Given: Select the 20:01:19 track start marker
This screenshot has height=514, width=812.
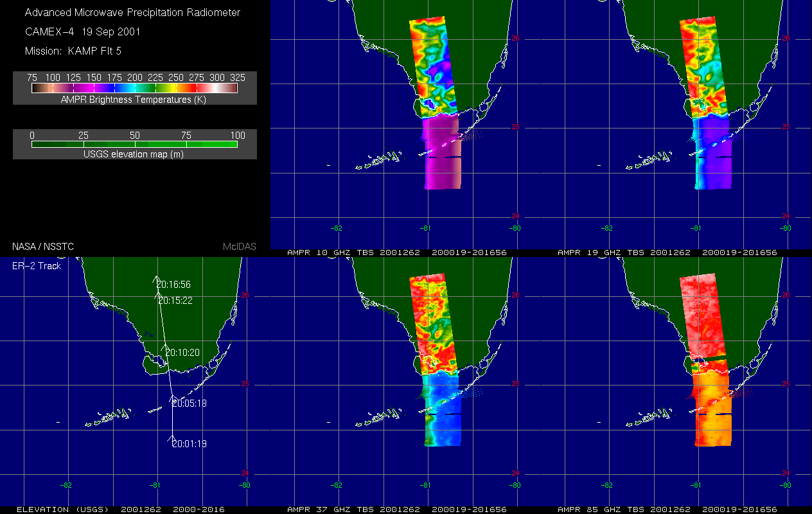Looking at the screenshot, I should click(x=189, y=443).
